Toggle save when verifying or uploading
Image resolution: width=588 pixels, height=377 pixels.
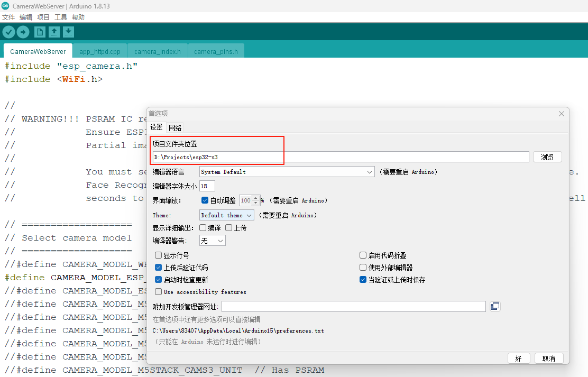tap(363, 280)
